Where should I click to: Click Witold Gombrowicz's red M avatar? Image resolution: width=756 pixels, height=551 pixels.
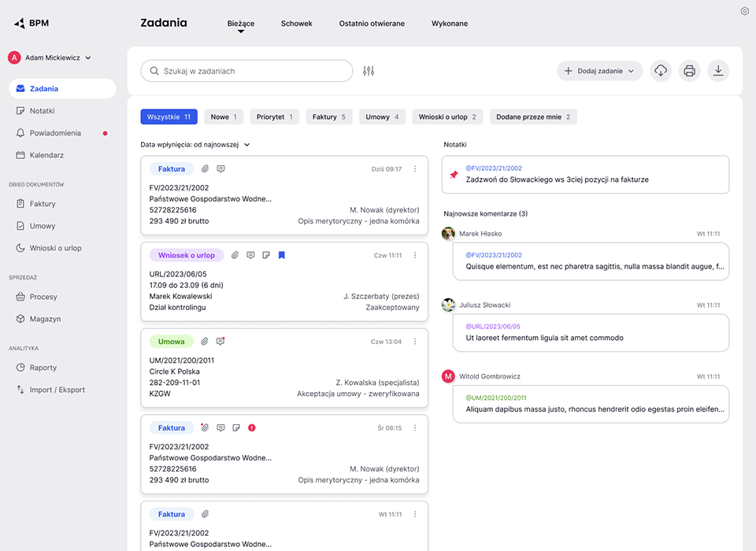click(448, 376)
